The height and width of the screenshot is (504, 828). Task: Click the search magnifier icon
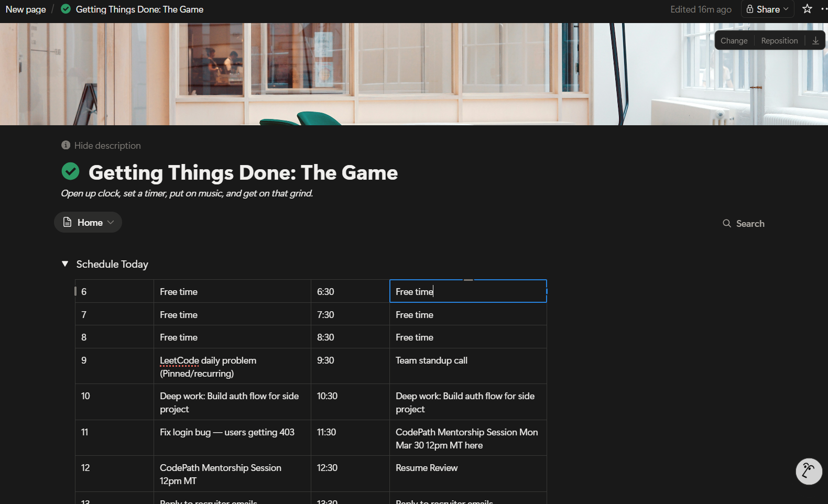tap(727, 224)
